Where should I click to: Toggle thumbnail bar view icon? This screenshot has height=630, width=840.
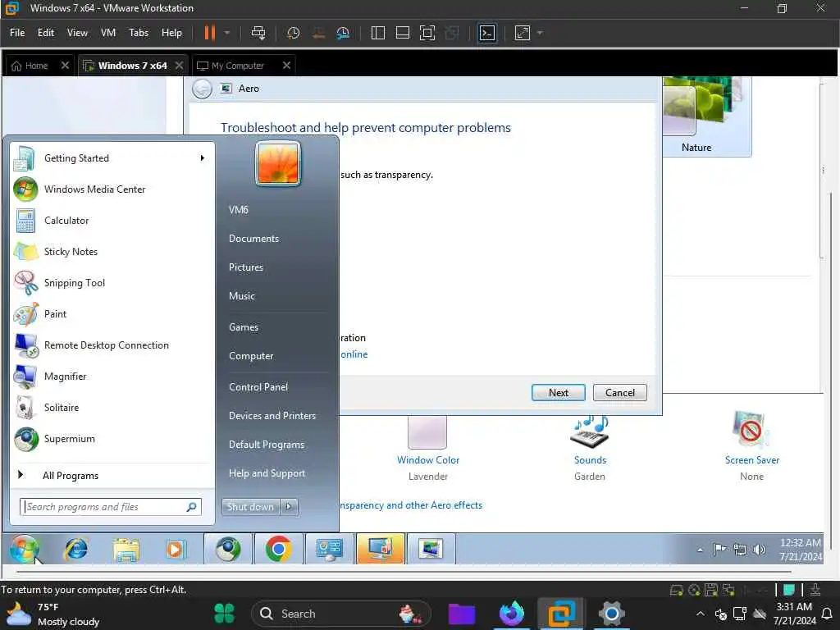[402, 33]
